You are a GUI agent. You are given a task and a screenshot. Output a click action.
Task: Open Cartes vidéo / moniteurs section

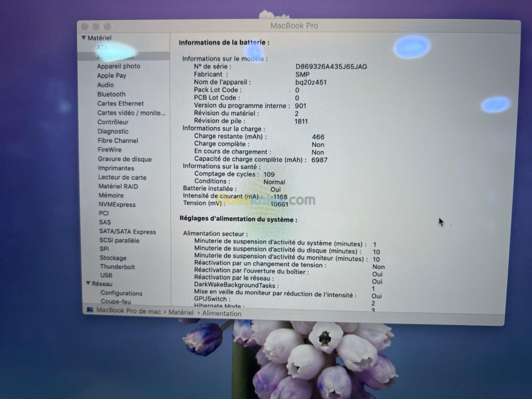pos(131,113)
